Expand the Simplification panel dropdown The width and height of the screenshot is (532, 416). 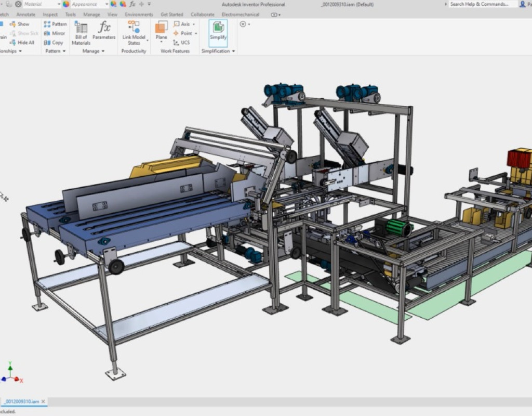tap(233, 51)
